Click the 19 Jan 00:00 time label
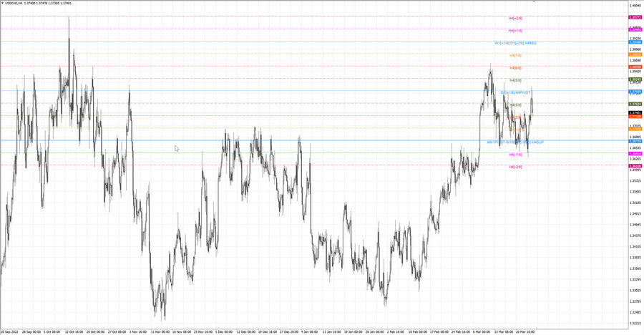The width and height of the screenshot is (644, 335). [x=353, y=331]
